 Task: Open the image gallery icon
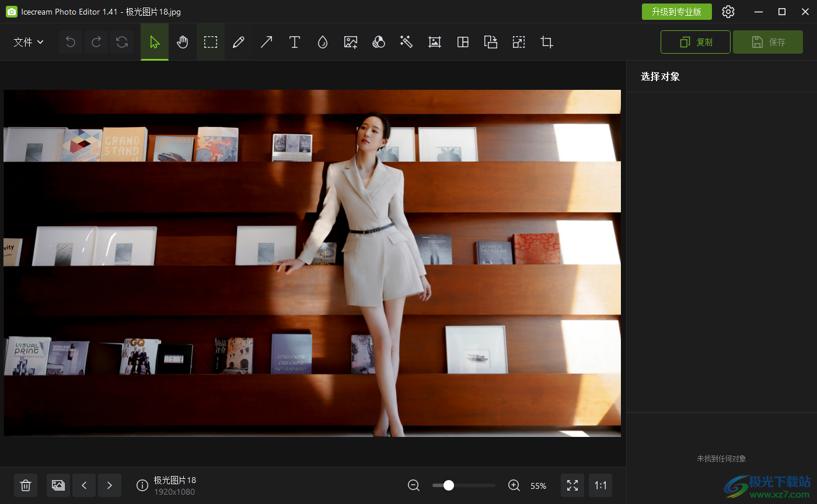pos(58,485)
